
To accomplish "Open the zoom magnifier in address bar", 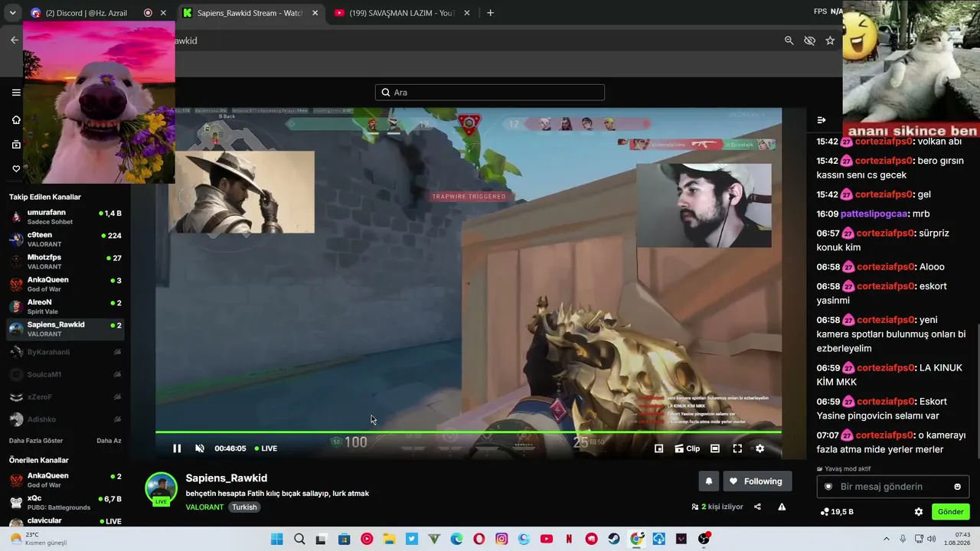I will coord(789,41).
